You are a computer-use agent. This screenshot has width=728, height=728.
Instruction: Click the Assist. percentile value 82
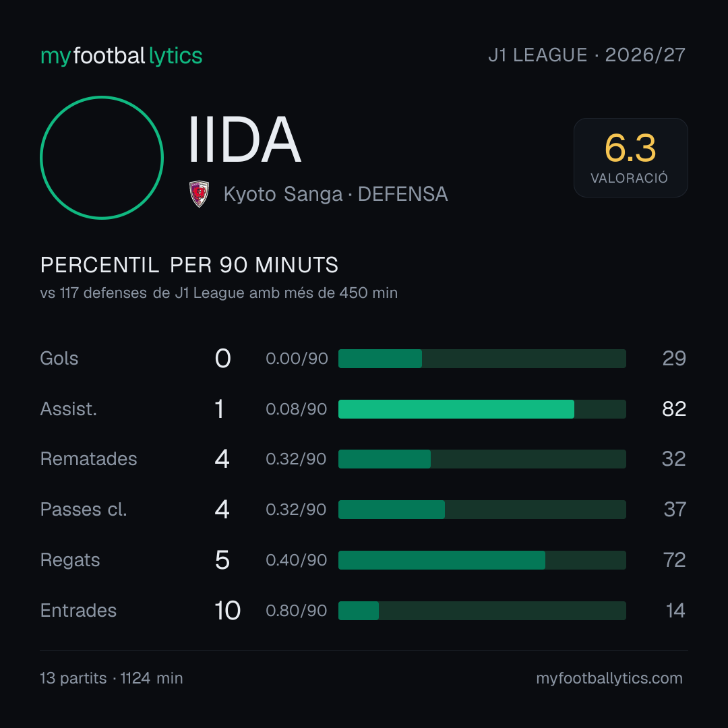pyautogui.click(x=674, y=409)
